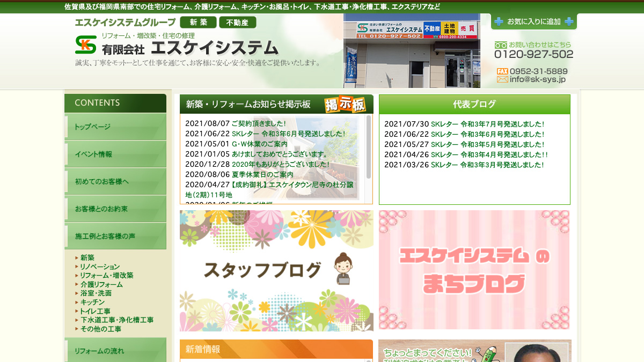Open リフォームの流れ menu item
Image resolution: width=644 pixels, height=362 pixels.
click(x=115, y=351)
